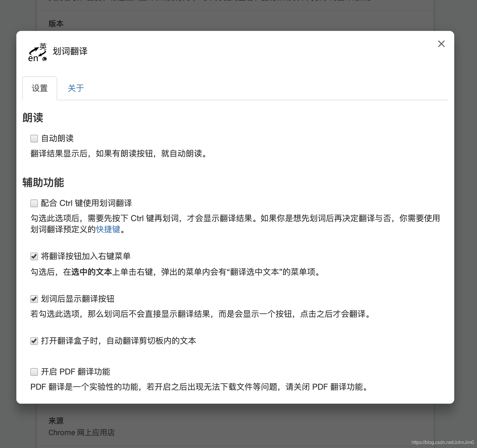Click the 划词翻译 dialog title
This screenshot has height=448, width=477.
point(70,51)
